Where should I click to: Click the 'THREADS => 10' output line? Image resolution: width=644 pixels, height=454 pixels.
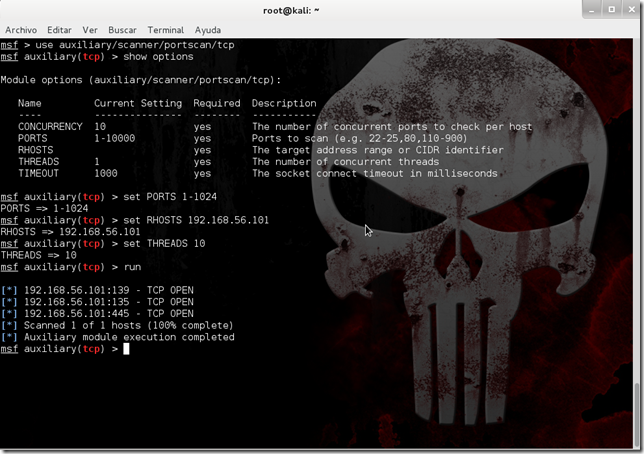click(39, 255)
